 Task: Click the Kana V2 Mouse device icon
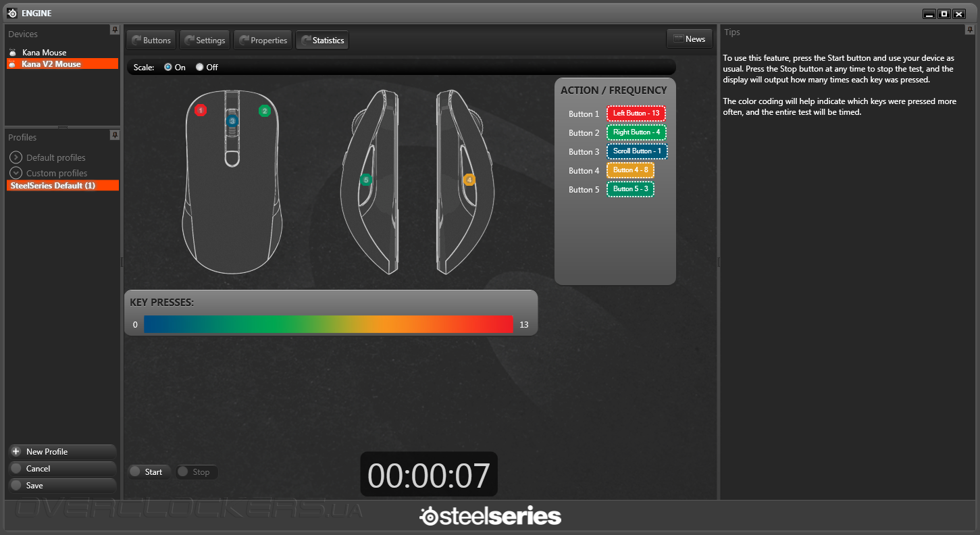12,64
